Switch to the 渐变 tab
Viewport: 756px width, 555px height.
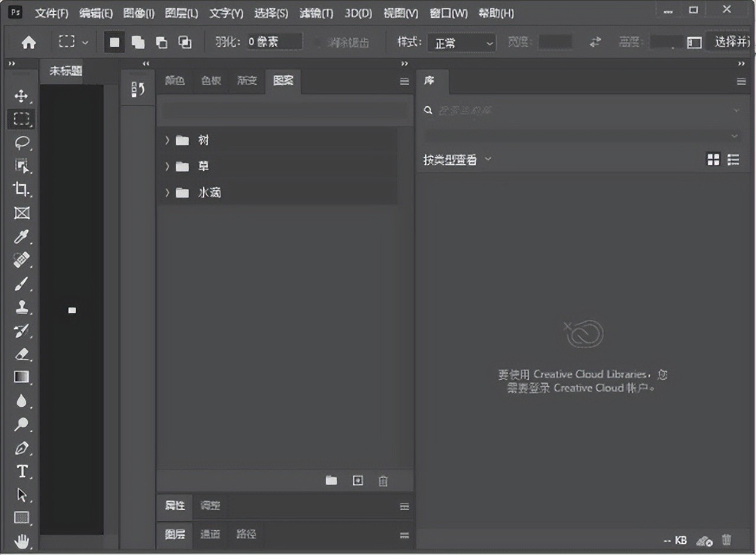coord(247,81)
